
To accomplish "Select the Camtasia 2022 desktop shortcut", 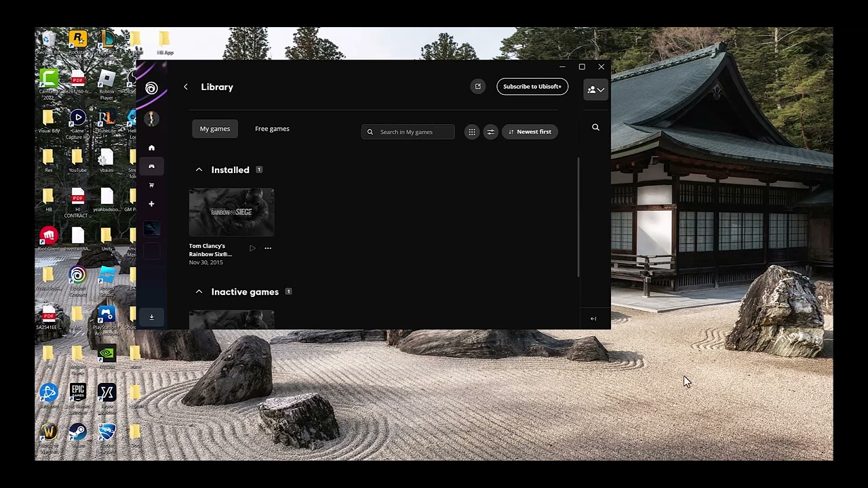I will point(49,85).
